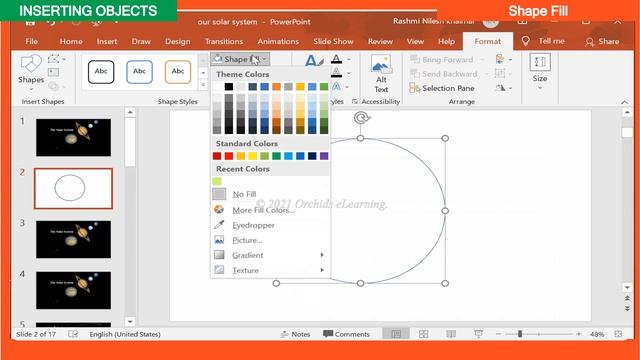Open the Shape Fill dropdown
The width and height of the screenshot is (640, 360).
point(240,59)
